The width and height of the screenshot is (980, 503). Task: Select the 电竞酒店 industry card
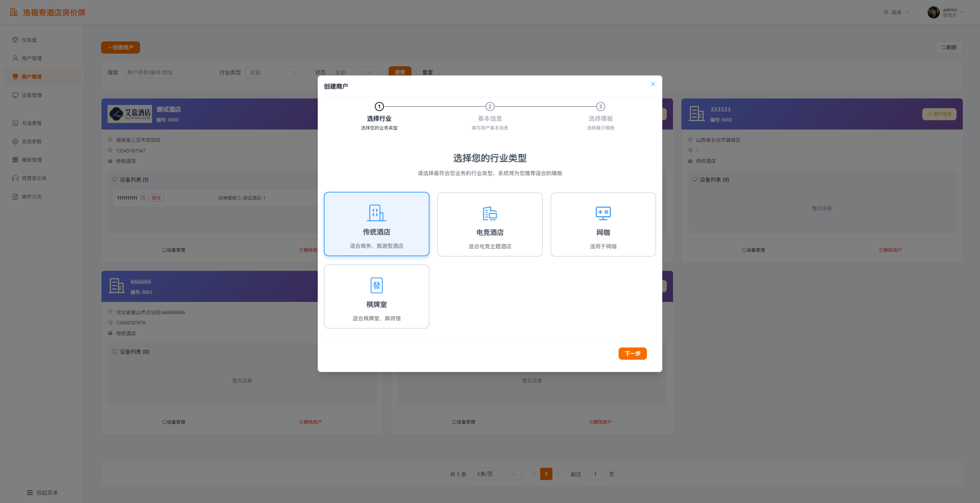point(490,224)
